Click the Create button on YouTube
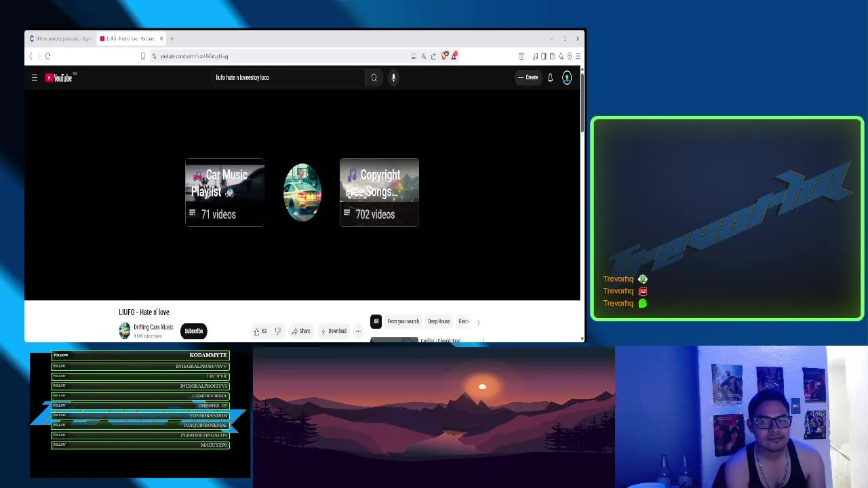The height and width of the screenshot is (488, 868). tap(528, 78)
